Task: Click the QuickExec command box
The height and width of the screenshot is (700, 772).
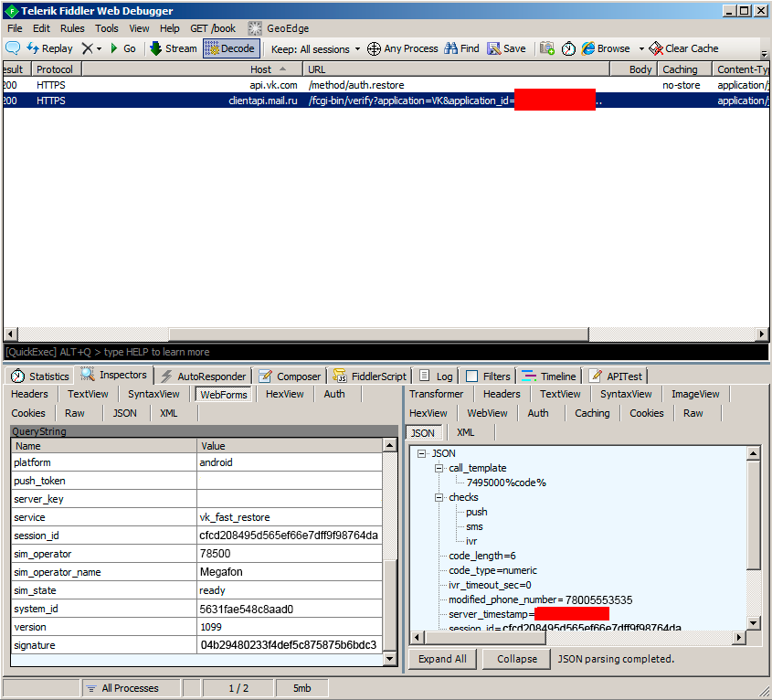Action: [386, 352]
